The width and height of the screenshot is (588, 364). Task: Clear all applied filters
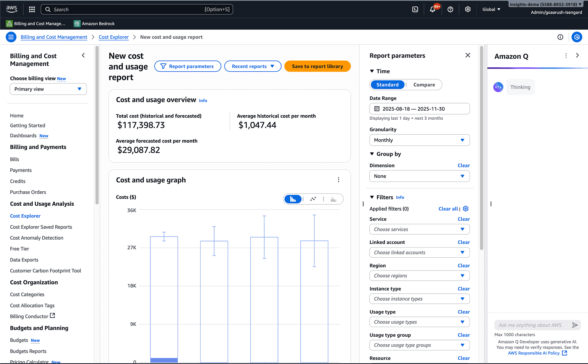tap(448, 209)
